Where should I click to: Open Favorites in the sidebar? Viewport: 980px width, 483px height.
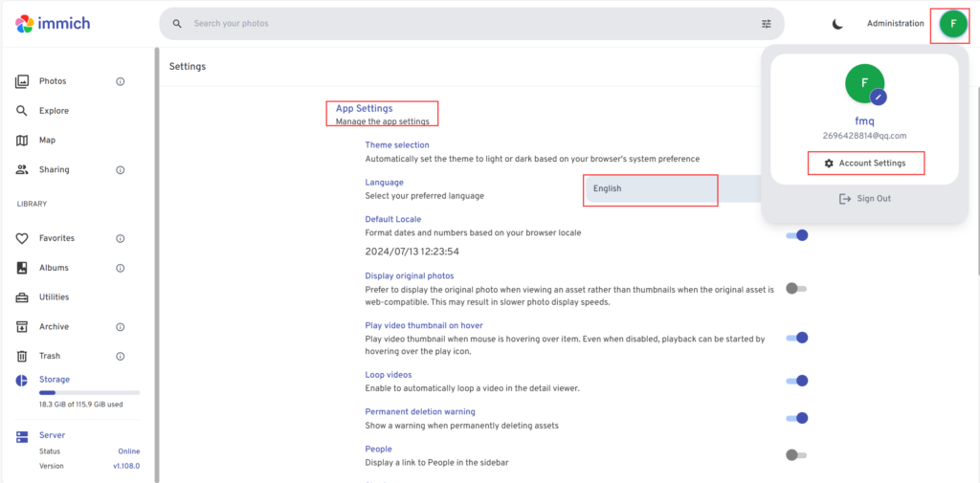[x=56, y=238]
